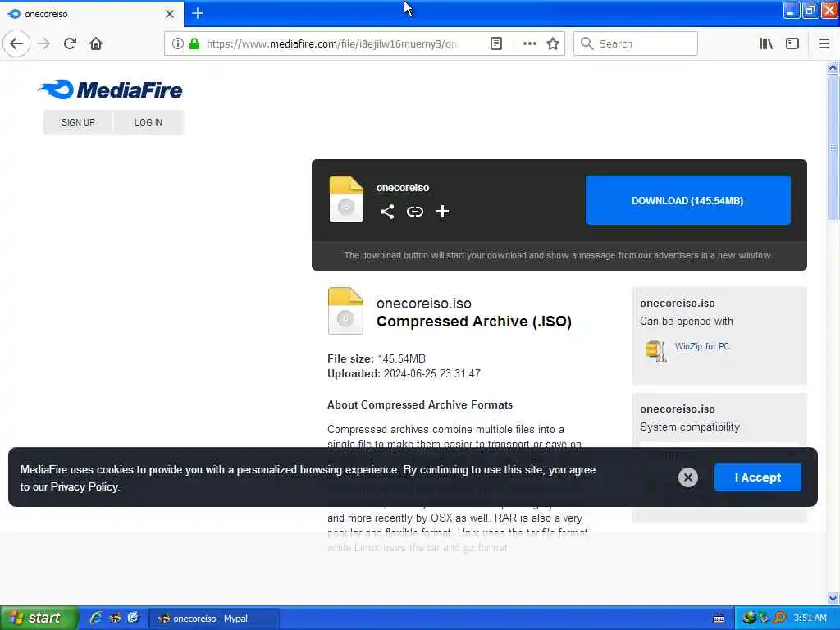840x630 pixels.
Task: Click 'About Compressed Archive Formats' heading
Action: tap(420, 404)
